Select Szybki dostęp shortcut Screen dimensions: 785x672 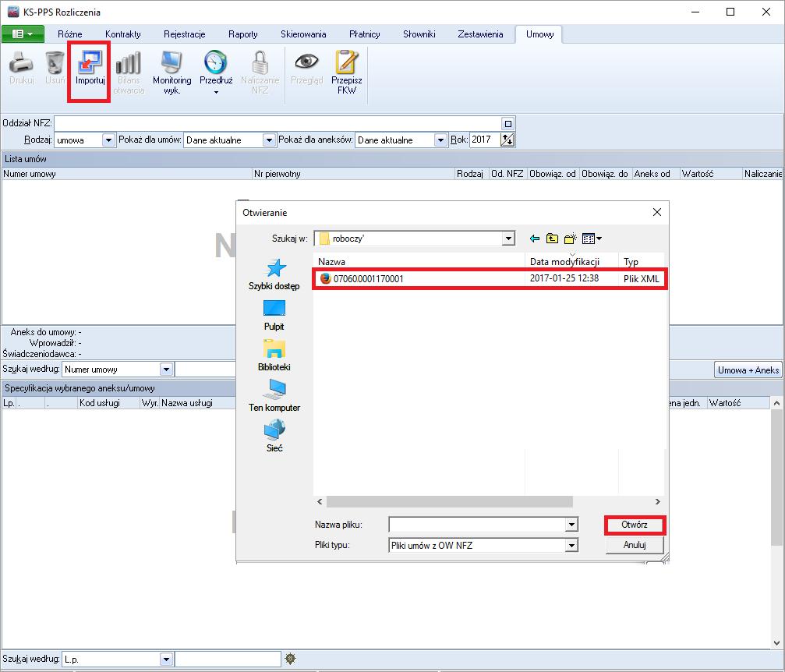click(x=274, y=274)
